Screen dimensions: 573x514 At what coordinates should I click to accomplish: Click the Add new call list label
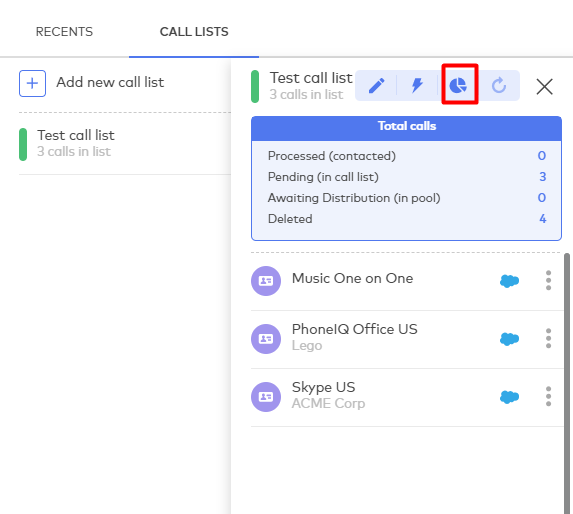(x=110, y=83)
